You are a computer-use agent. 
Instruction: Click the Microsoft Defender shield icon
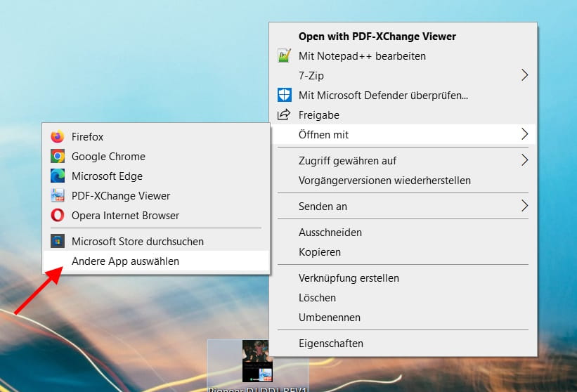coord(284,95)
